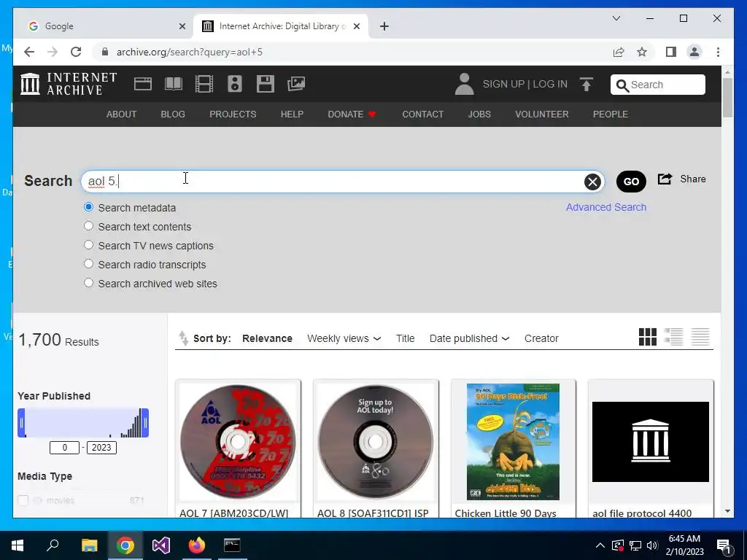Open JOBS in navigation bar
Image resolution: width=747 pixels, height=560 pixels.
pyautogui.click(x=479, y=114)
